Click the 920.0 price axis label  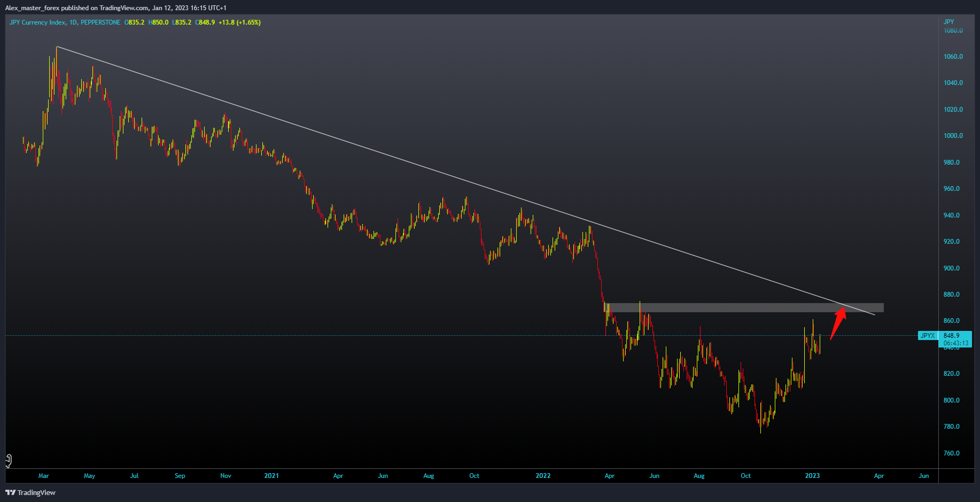point(952,242)
